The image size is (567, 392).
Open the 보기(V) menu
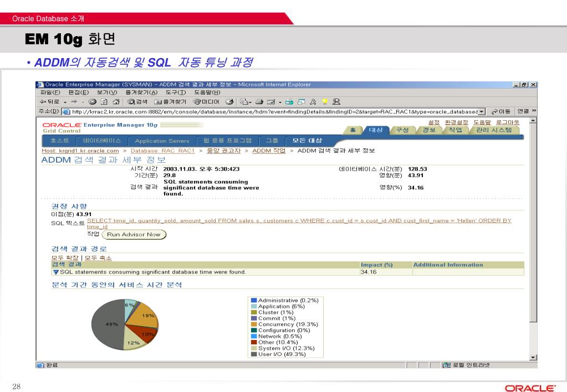click(x=107, y=92)
